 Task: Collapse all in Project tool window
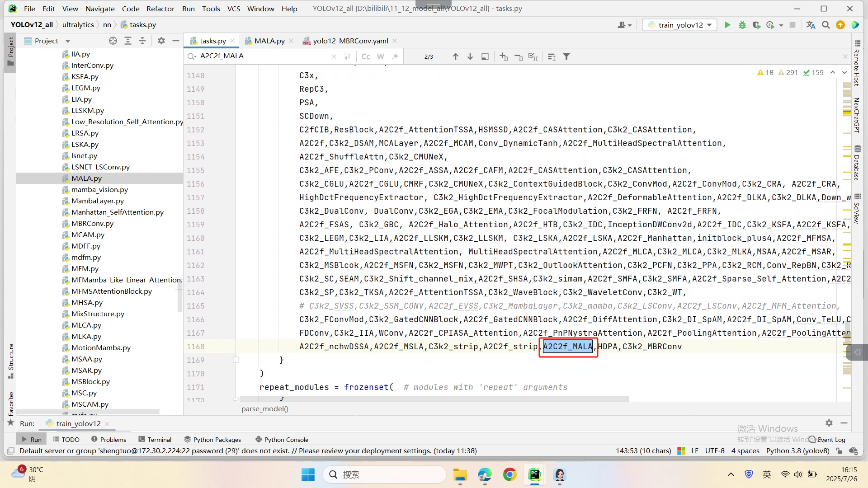point(142,41)
